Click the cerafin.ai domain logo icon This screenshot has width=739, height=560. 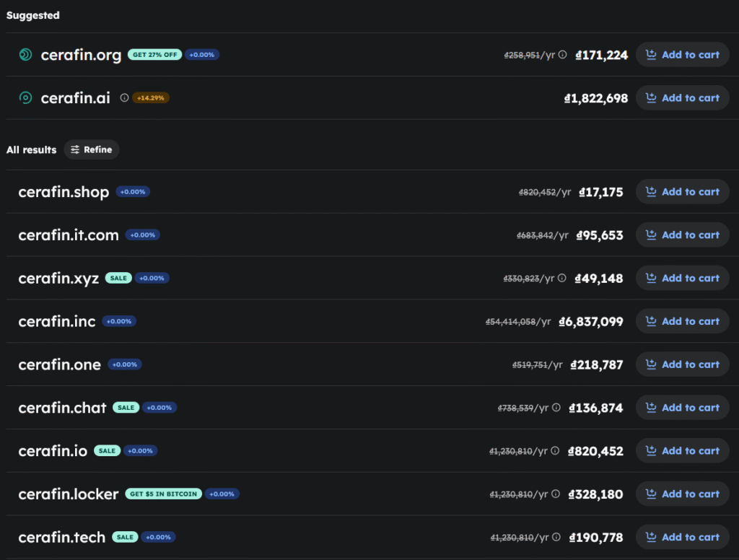(x=25, y=98)
